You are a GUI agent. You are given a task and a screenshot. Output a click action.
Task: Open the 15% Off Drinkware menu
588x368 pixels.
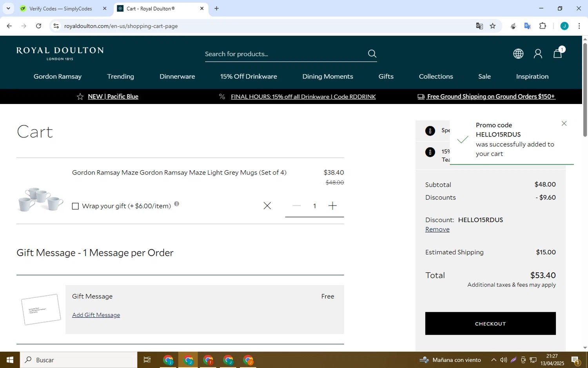249,77
